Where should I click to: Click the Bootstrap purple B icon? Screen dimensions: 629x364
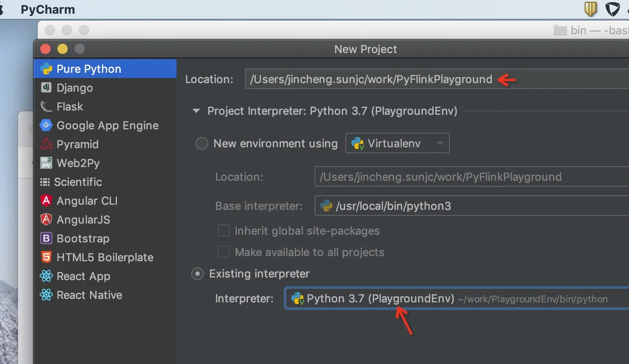[x=46, y=238]
